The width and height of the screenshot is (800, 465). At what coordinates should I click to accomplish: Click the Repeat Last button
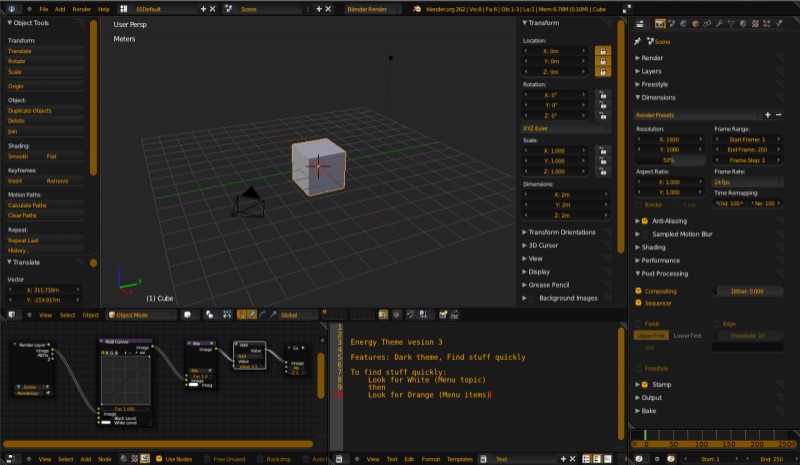pos(45,240)
